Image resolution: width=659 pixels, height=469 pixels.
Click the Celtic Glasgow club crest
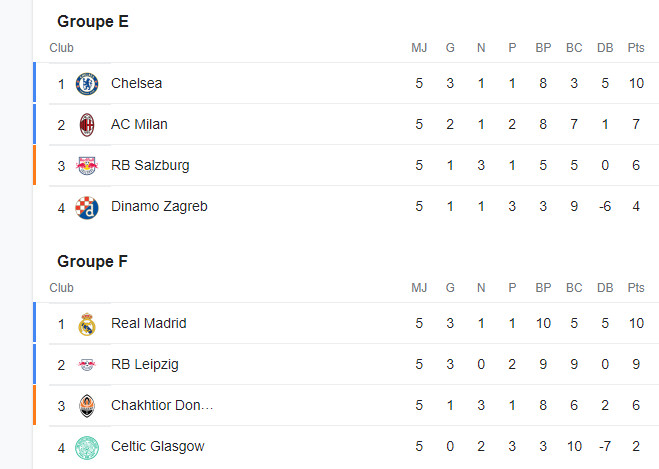(x=87, y=447)
